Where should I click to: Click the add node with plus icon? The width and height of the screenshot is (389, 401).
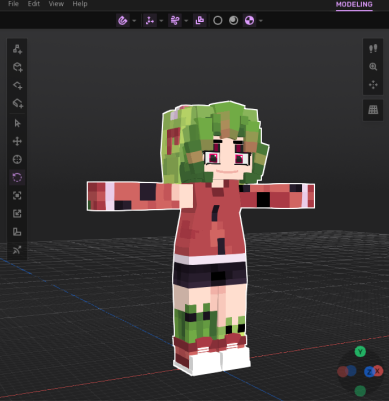coord(17,49)
